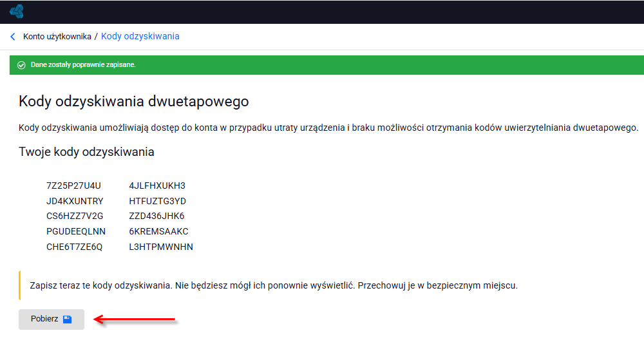Go back using the blue chevron arrow
This screenshot has width=644, height=344.
[x=13, y=37]
